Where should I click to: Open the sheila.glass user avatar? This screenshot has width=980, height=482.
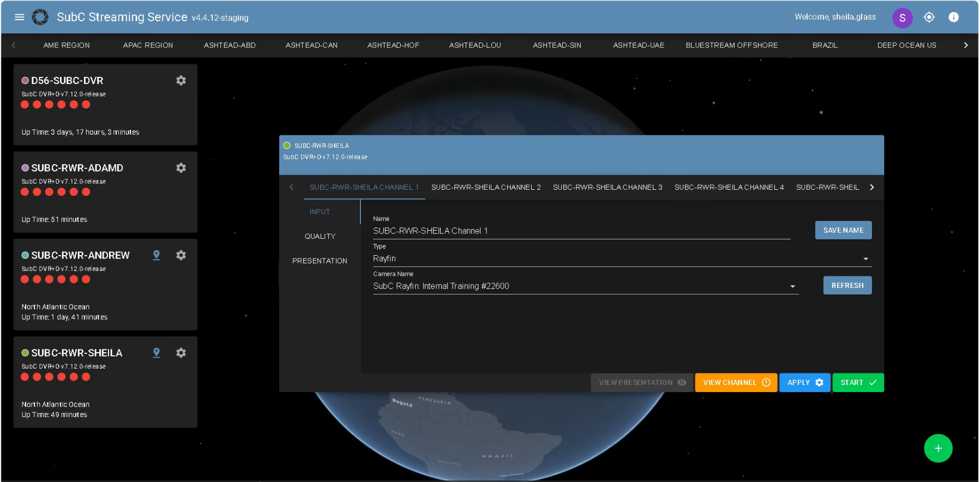(902, 17)
